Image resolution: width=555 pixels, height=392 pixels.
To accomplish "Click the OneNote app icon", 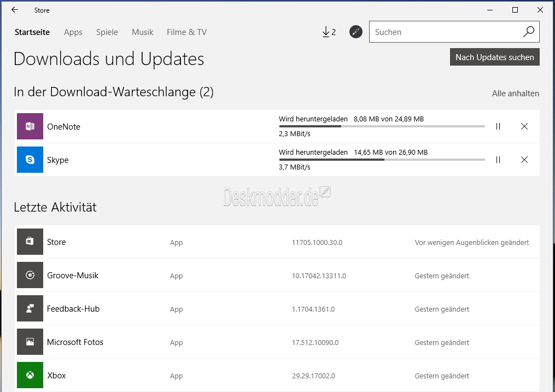I will [30, 126].
